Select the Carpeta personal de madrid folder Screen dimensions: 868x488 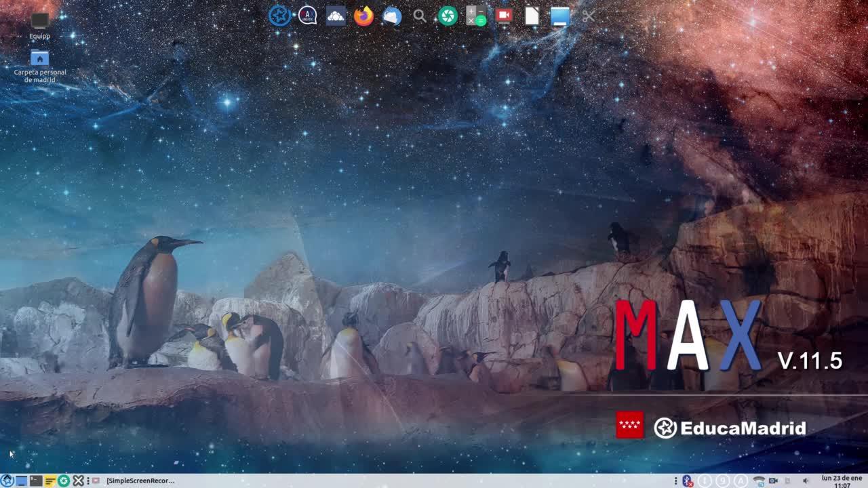point(40,66)
